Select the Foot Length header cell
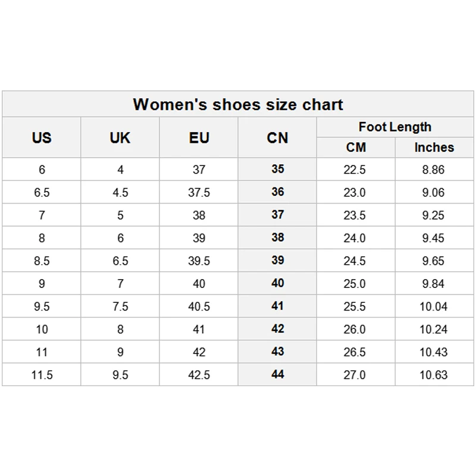476x476 pixels. pos(395,127)
